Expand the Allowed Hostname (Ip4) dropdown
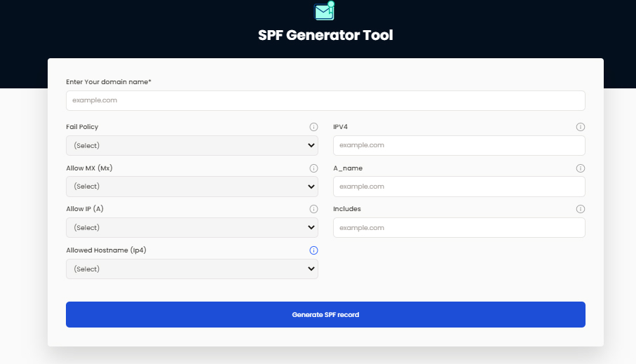 pos(192,269)
